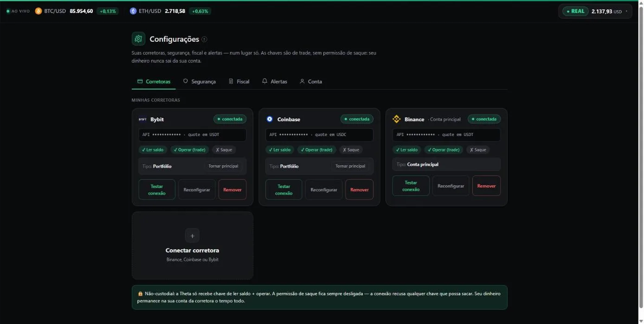644x324 pixels.
Task: Click Bybit's Saque permission chip
Action: pos(224,150)
